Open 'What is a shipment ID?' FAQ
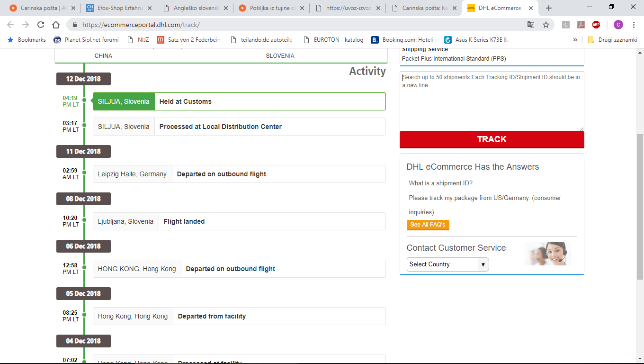The height and width of the screenshot is (364, 644). coord(440,183)
